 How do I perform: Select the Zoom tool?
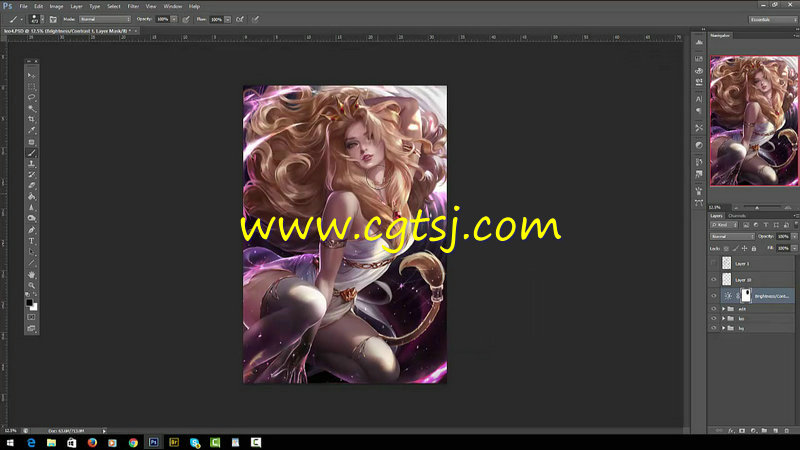[x=32, y=286]
